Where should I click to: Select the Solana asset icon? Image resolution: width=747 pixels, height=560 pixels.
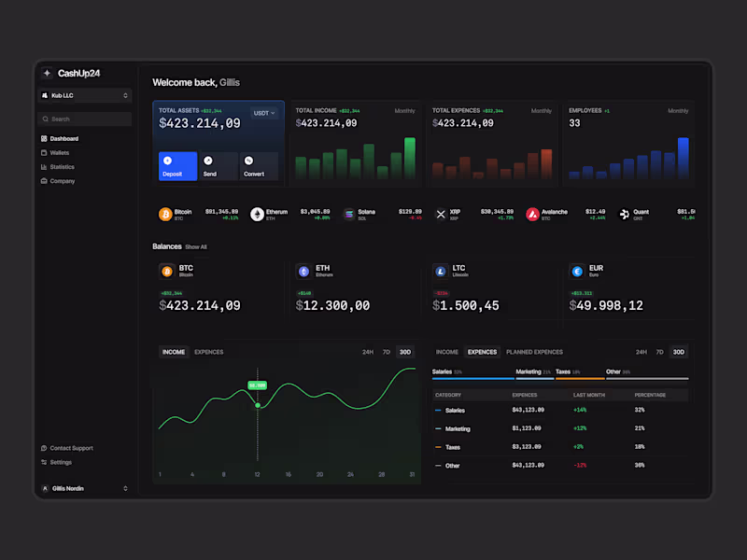pos(347,212)
